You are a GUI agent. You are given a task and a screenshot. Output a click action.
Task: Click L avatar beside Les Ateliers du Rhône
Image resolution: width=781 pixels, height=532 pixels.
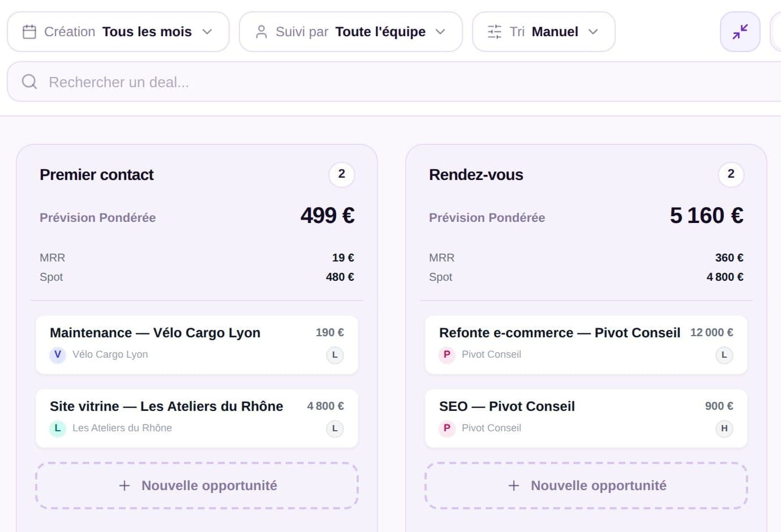point(58,428)
